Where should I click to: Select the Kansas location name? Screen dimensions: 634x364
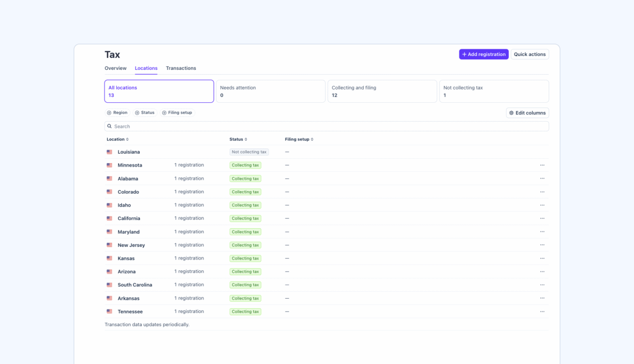tap(126, 258)
